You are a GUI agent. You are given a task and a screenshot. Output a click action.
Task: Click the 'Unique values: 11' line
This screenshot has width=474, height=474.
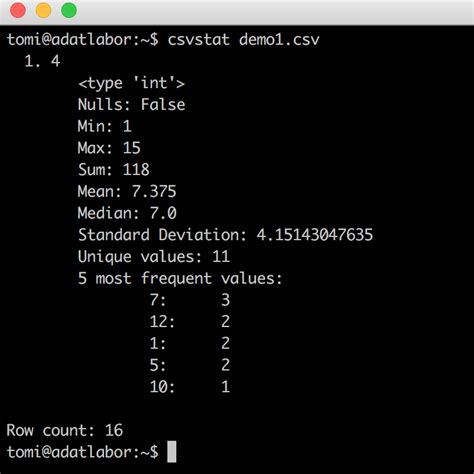click(154, 257)
